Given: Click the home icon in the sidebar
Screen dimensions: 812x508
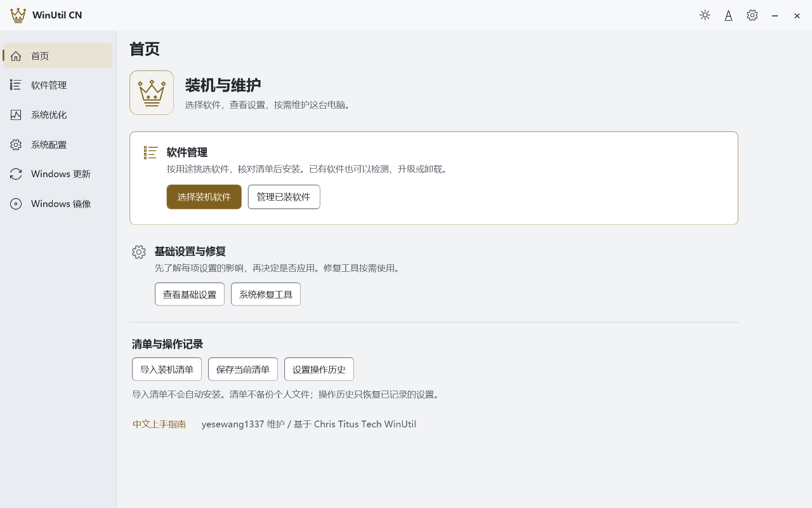Looking at the screenshot, I should (x=16, y=56).
